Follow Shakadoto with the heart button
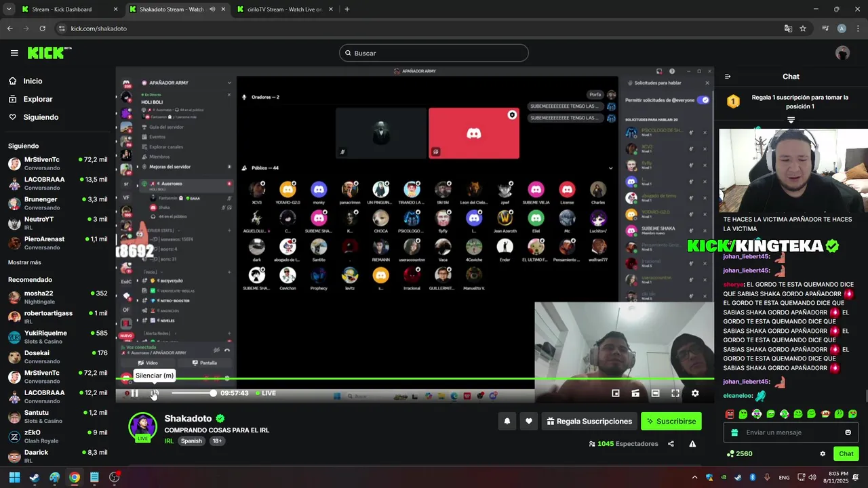Viewport: 868px width, 488px height. click(x=529, y=421)
